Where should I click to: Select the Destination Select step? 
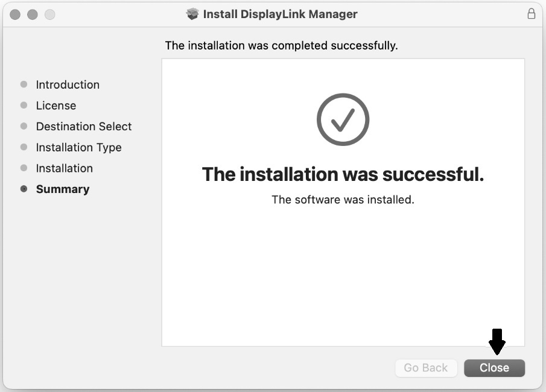coord(84,127)
